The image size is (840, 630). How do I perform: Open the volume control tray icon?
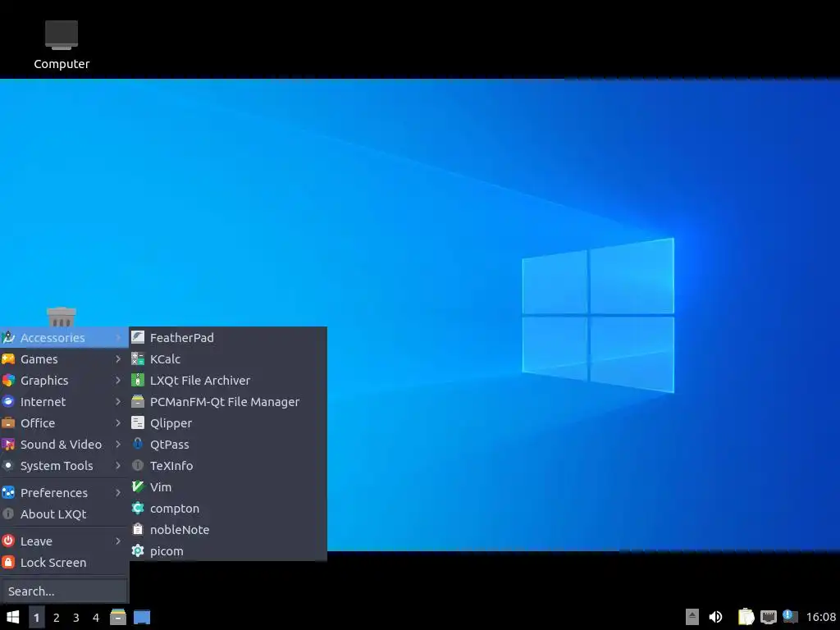tap(715, 617)
